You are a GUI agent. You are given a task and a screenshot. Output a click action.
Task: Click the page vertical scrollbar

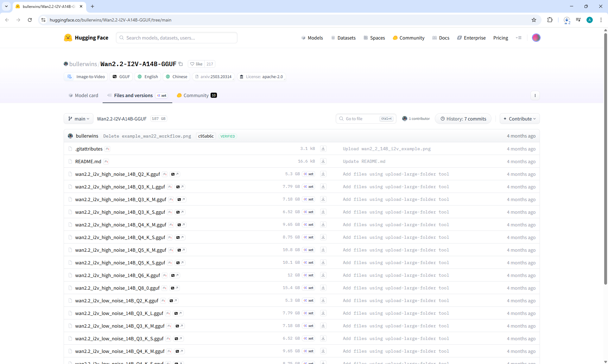coord(605,158)
